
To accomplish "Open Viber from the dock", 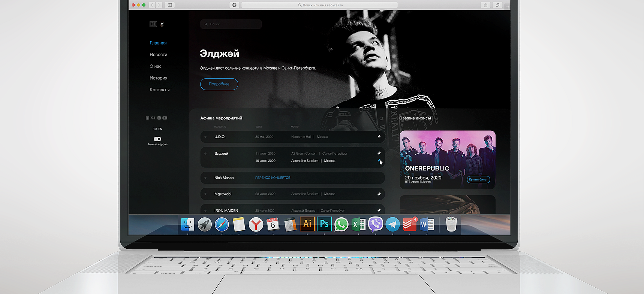I will tap(376, 224).
